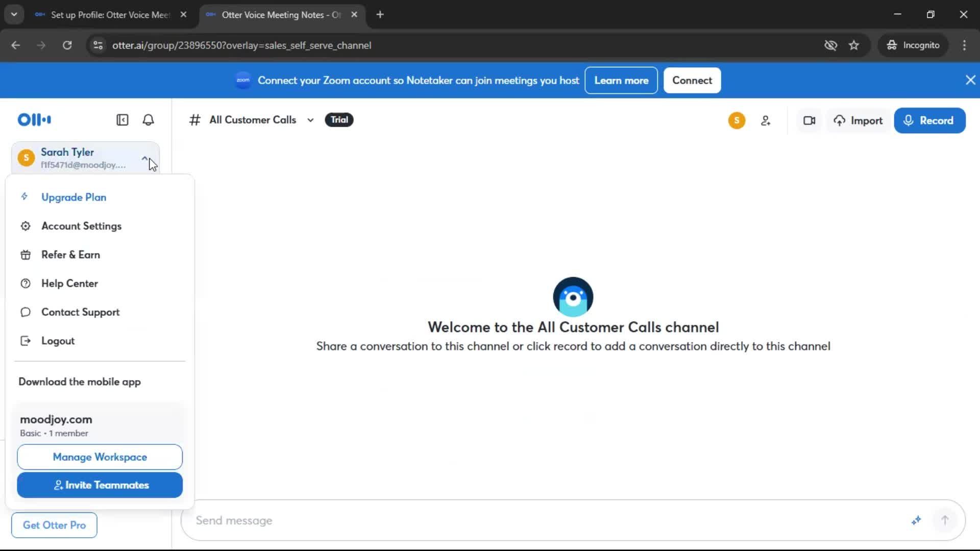View site information icon in address bar
The image size is (980, 551).
click(x=98, y=45)
